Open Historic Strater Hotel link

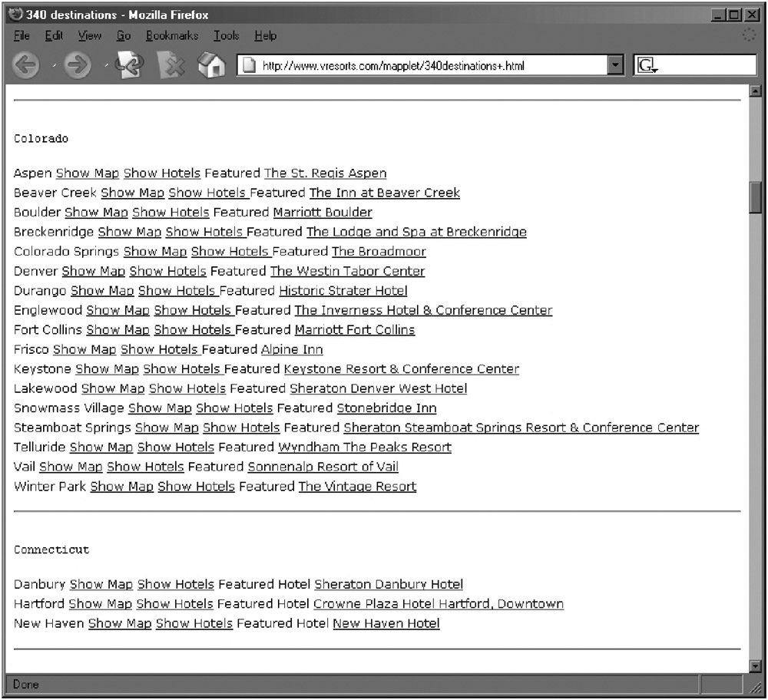click(343, 291)
